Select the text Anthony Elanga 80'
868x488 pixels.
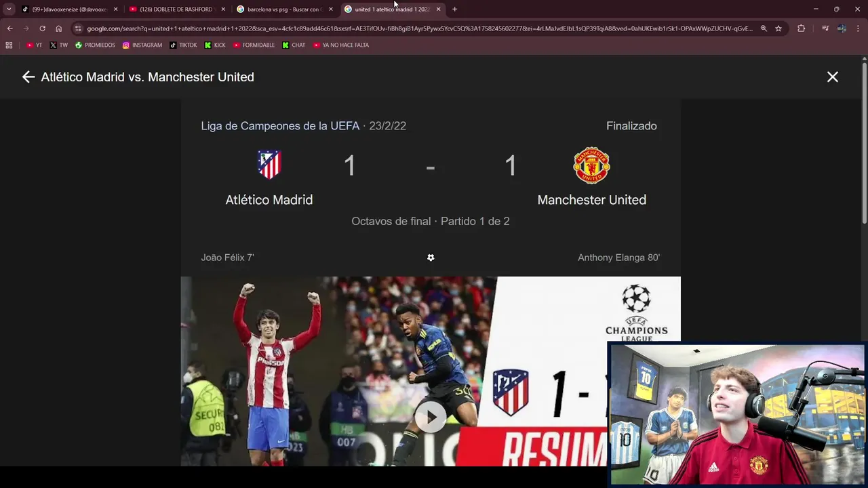[x=619, y=258]
